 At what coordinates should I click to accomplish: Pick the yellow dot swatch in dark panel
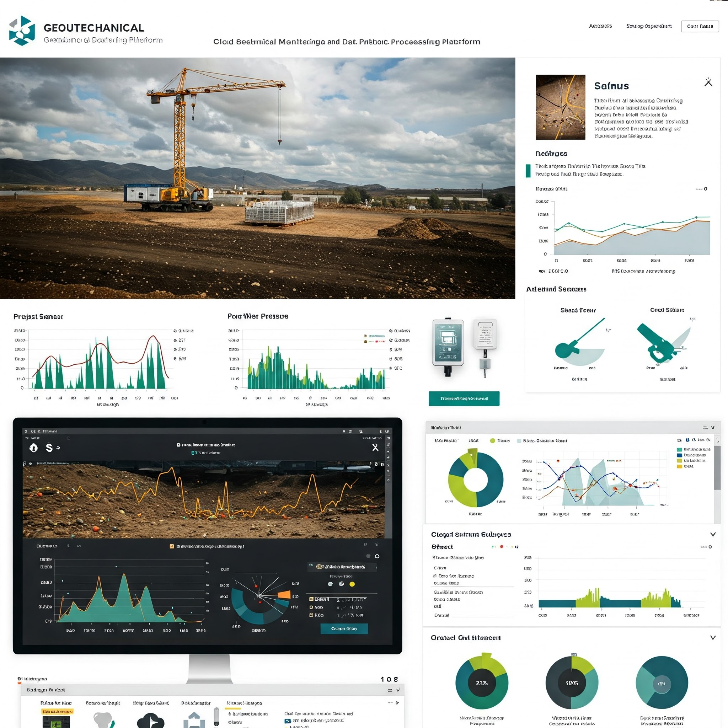coord(352,584)
